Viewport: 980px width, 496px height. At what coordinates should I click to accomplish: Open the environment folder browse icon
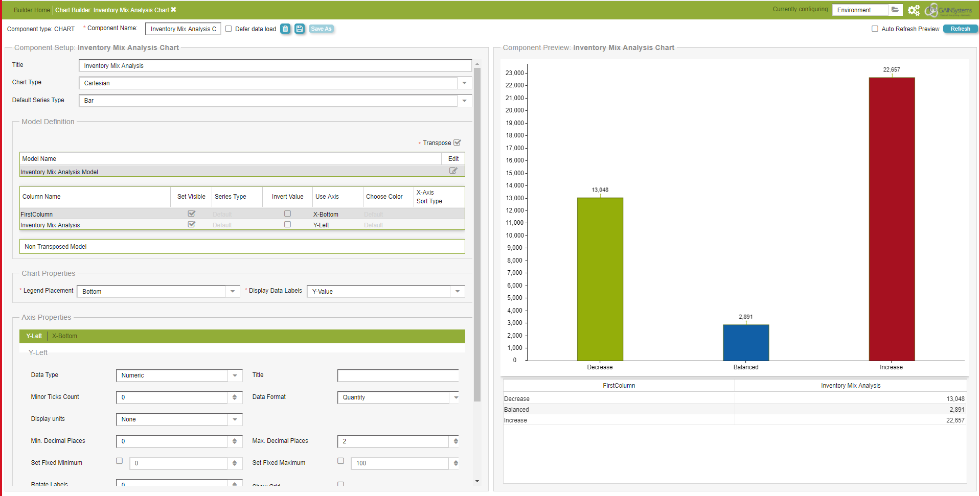895,10
